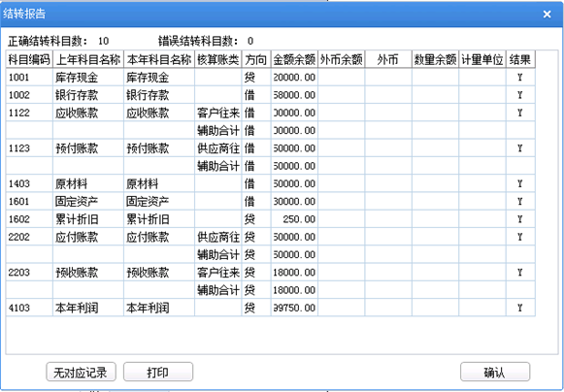The width and height of the screenshot is (564, 392).
Task: Select the 计量单位 column header
Action: point(482,59)
